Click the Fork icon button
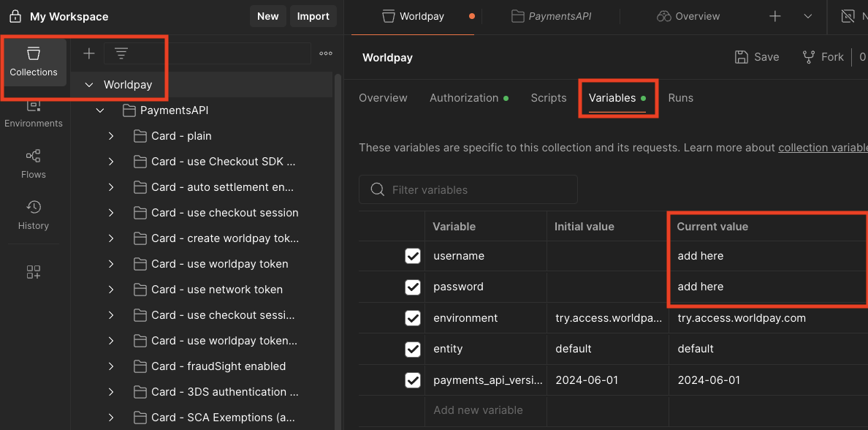 click(823, 57)
